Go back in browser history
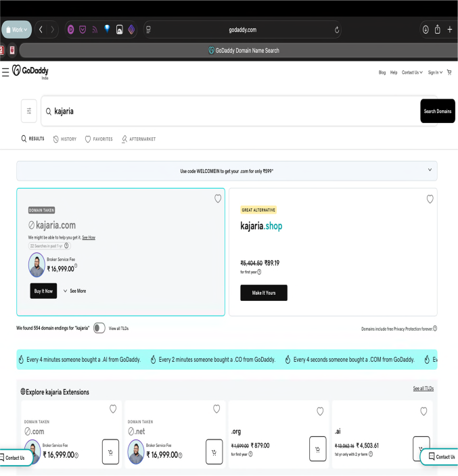Image resolution: width=458 pixels, height=476 pixels. point(41,30)
